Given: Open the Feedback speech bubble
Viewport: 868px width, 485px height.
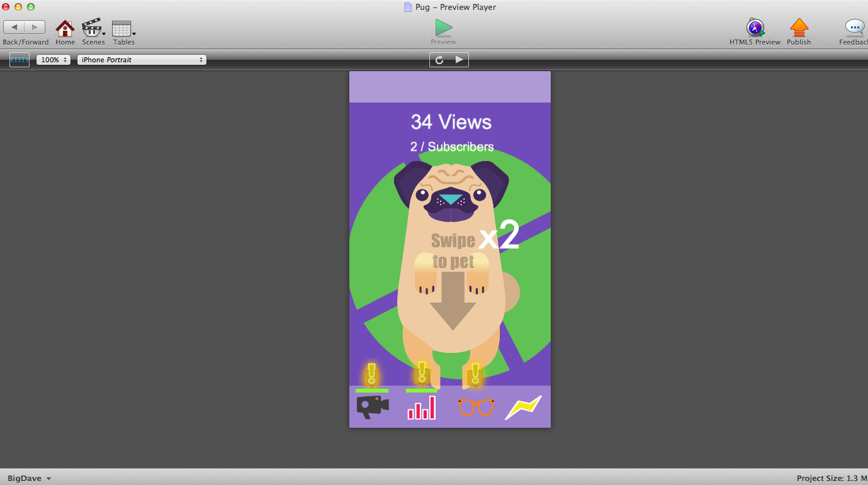Looking at the screenshot, I should coord(854,28).
